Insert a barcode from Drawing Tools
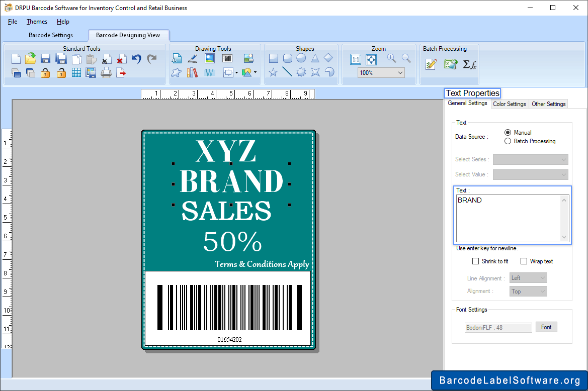The image size is (588, 391). point(227,58)
